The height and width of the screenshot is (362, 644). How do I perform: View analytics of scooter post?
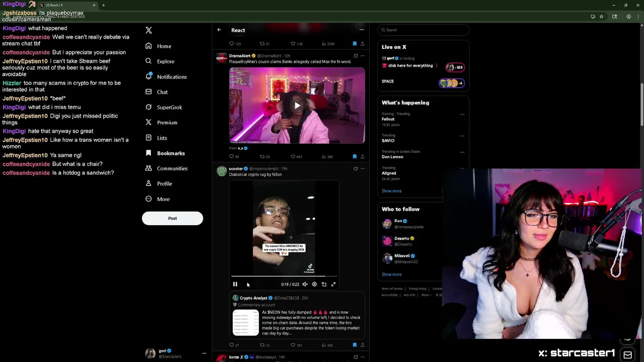tap(327, 345)
